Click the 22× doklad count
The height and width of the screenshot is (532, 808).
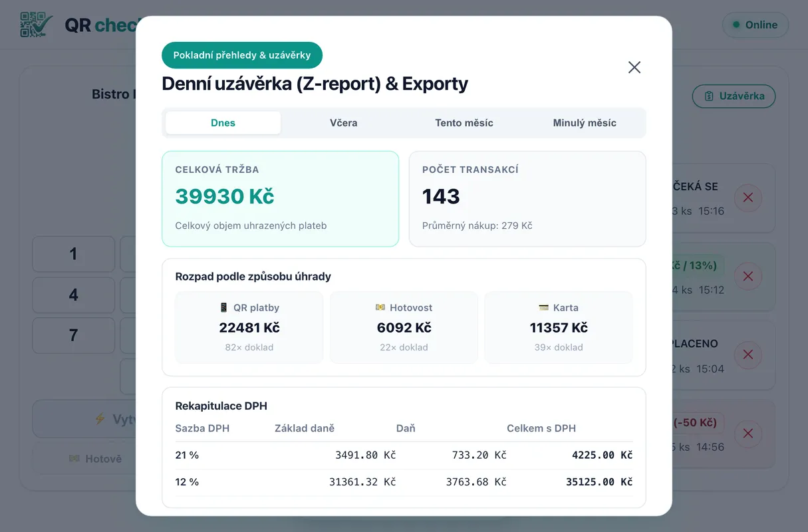click(404, 347)
